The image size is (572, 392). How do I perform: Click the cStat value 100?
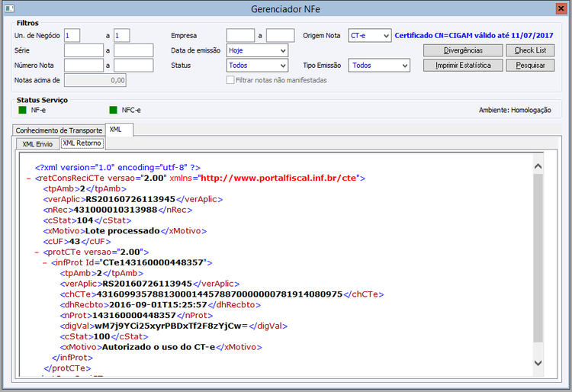101,336
